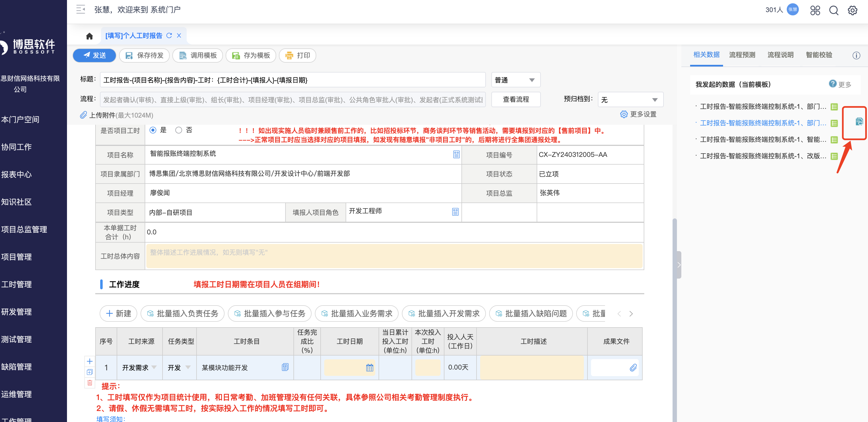Open 任务类型 dropdown showing 开发
Viewport: 868px width, 422px height.
[179, 367]
